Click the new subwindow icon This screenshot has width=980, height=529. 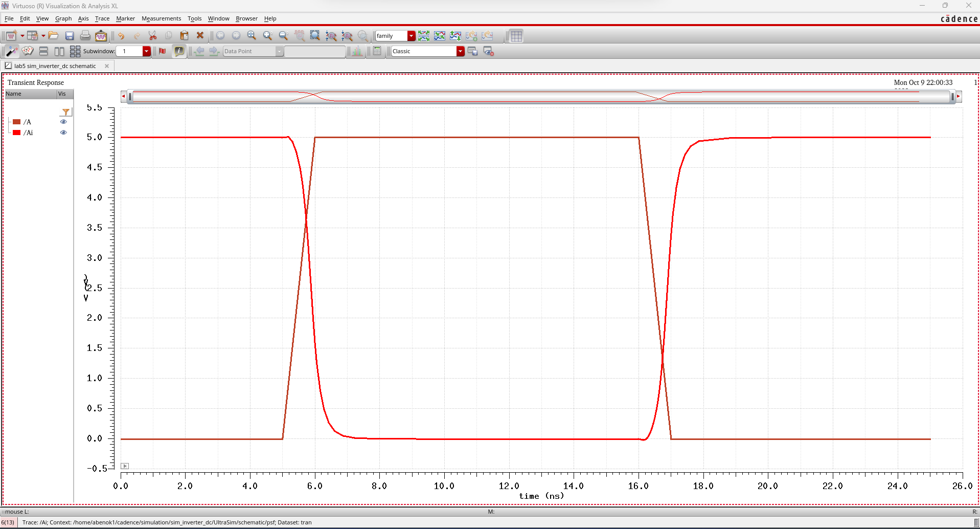33,36
